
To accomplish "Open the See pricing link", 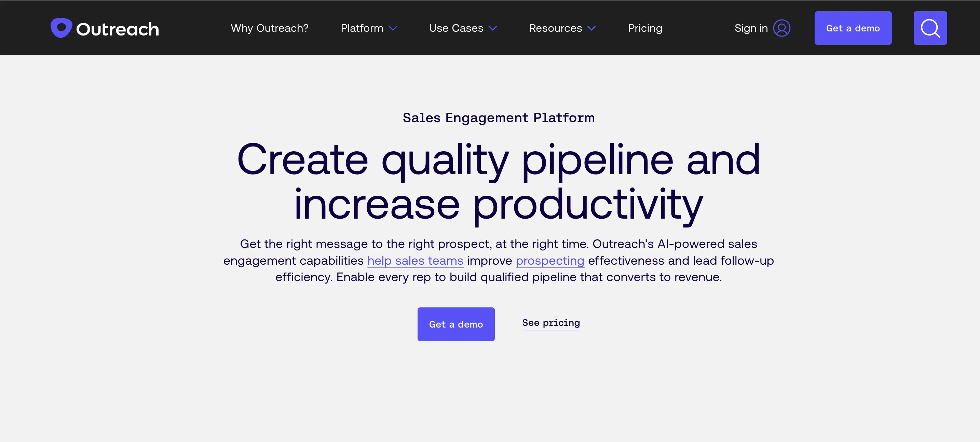I will 551,323.
